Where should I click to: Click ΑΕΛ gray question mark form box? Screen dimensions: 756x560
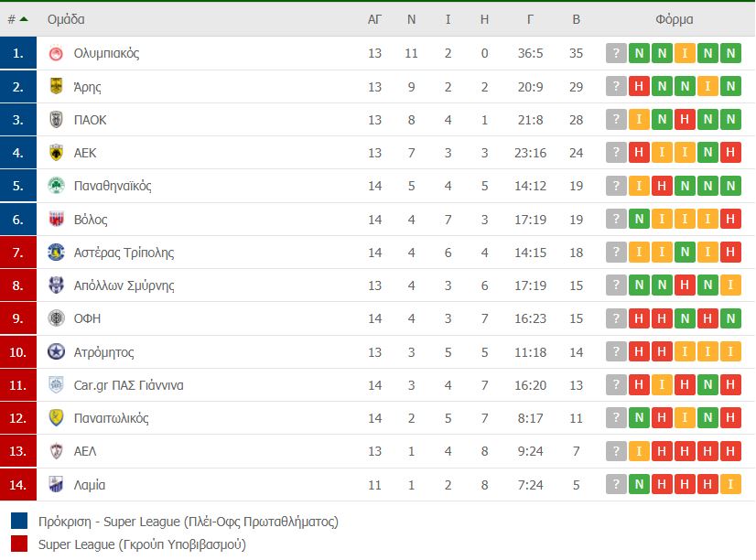pos(616,451)
